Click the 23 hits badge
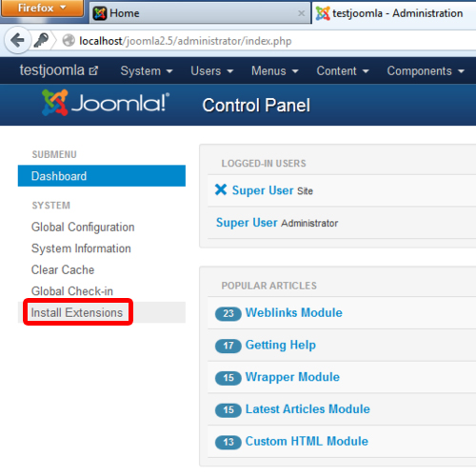The height and width of the screenshot is (476, 476). [x=228, y=313]
